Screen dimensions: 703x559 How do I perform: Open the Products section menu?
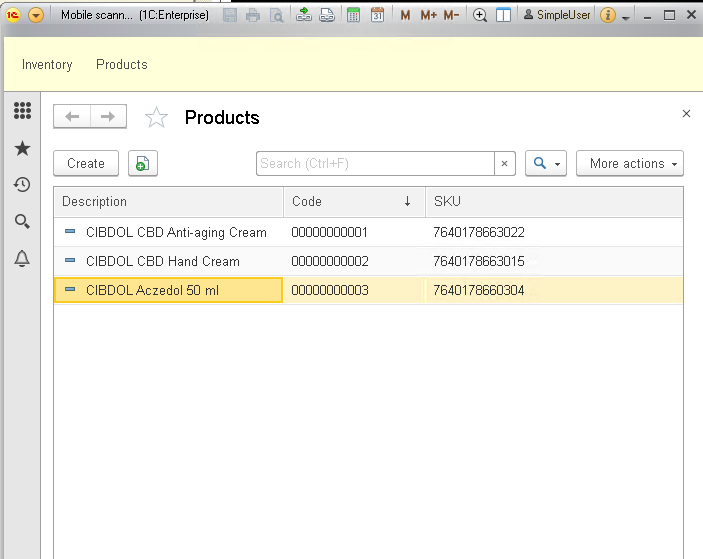122,65
